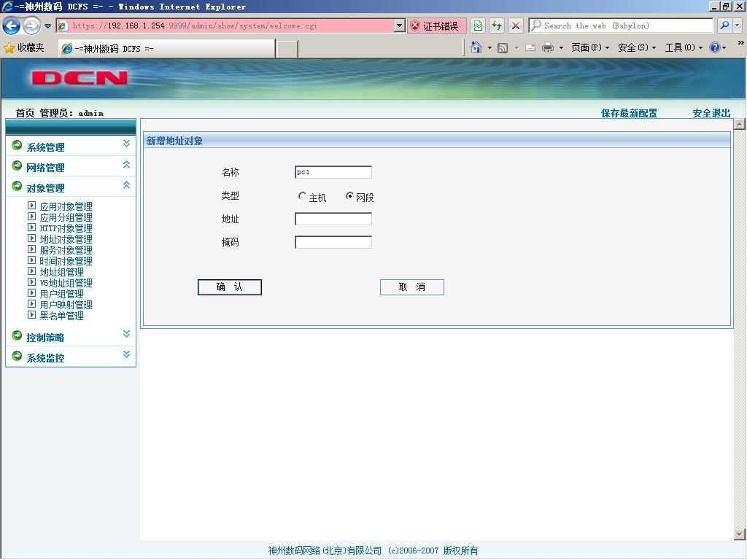This screenshot has width=747, height=560.
Task: Click the printer icon
Action: pyautogui.click(x=548, y=47)
